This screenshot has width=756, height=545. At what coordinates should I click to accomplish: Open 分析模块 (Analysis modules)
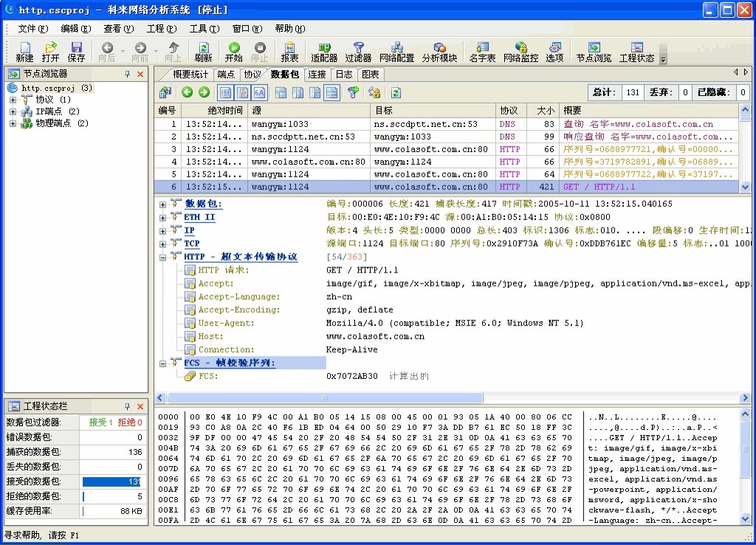[439, 52]
